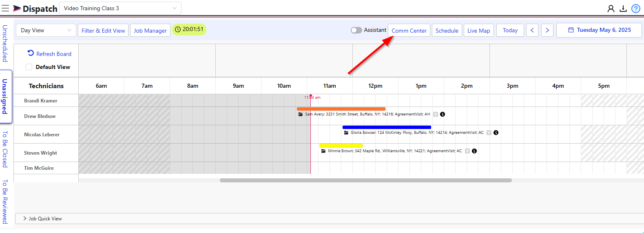Select the yellow Minnie Brown job bar
This screenshot has height=233, width=644.
341,146
